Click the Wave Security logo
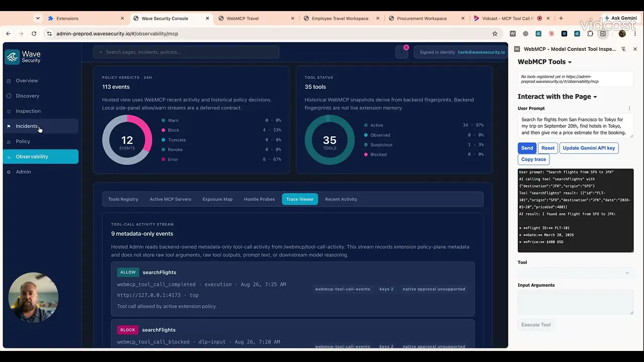Image resolution: width=644 pixels, height=362 pixels. pyautogui.click(x=23, y=57)
